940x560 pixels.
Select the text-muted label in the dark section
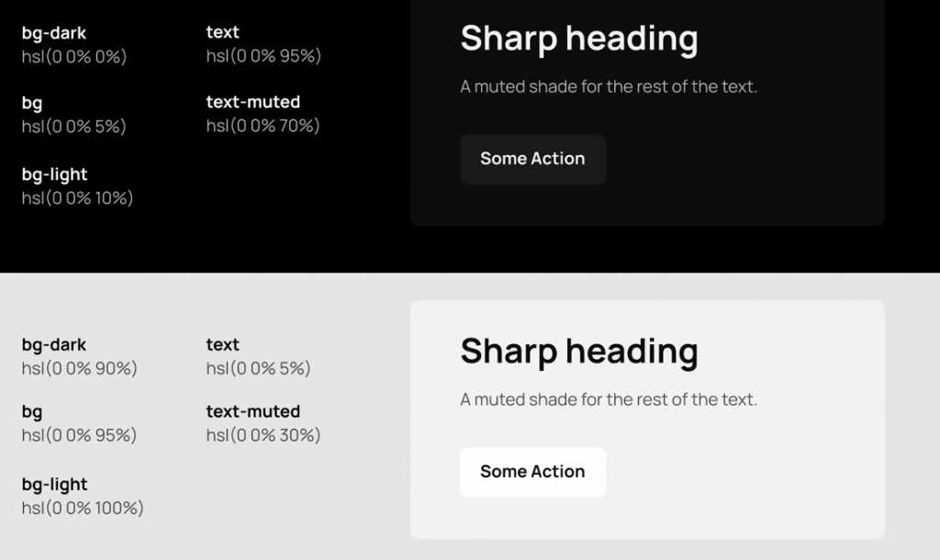point(252,102)
